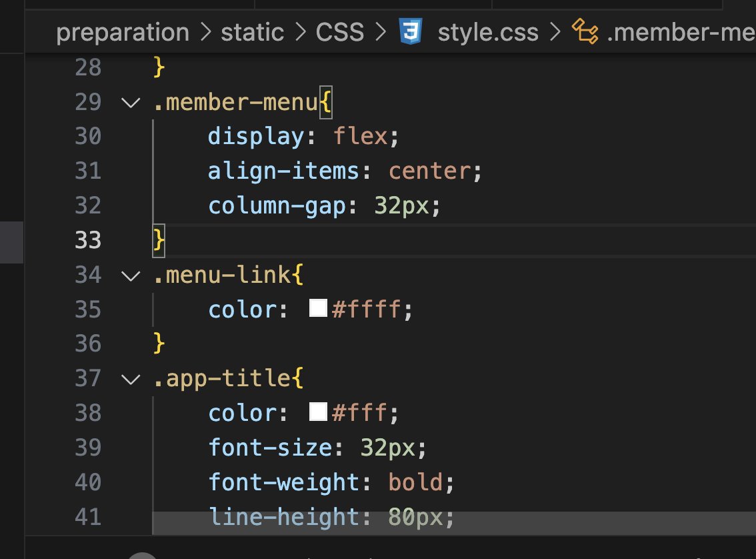The height and width of the screenshot is (559, 756).
Task: Click the 'line-height' property
Action: point(283,516)
